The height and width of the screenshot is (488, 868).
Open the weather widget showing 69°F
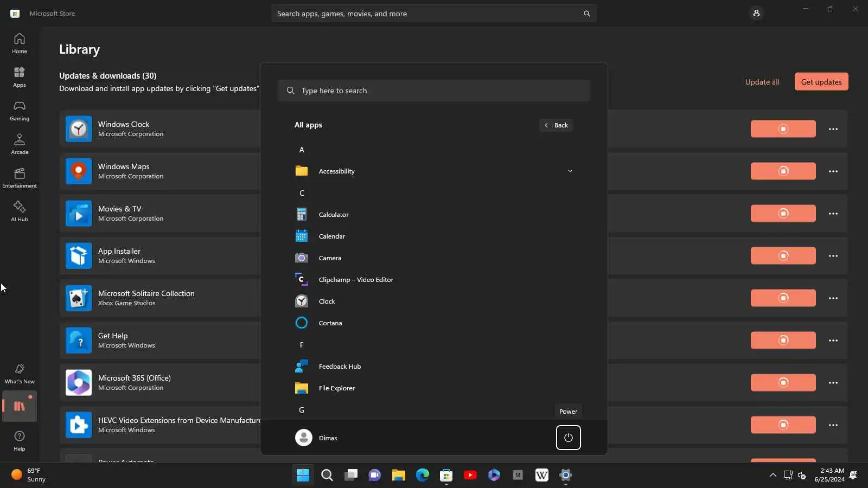(29, 476)
